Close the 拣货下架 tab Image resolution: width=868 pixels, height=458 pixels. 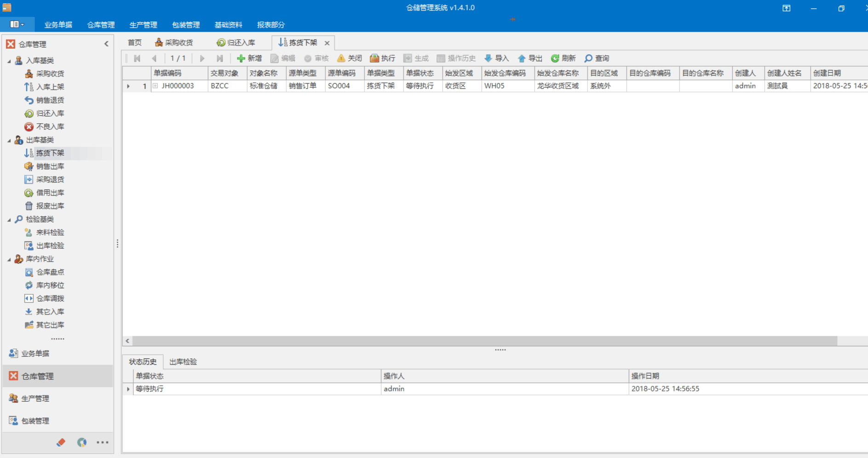[327, 43]
